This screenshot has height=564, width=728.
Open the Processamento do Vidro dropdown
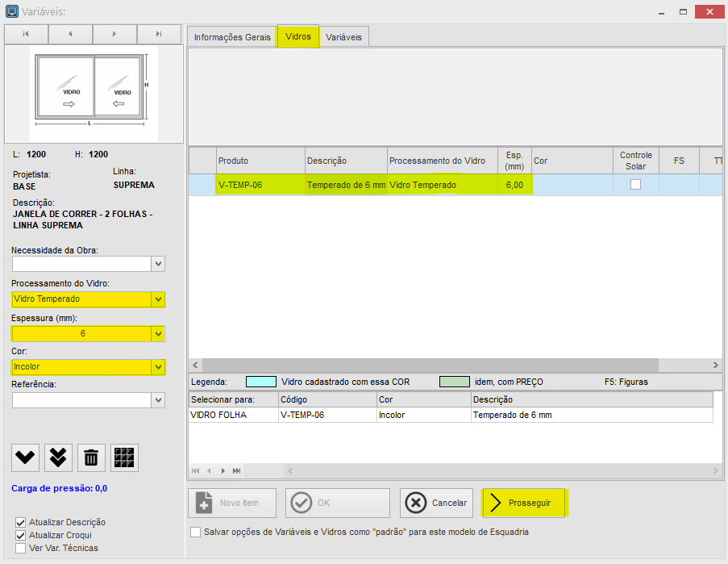[158, 299]
